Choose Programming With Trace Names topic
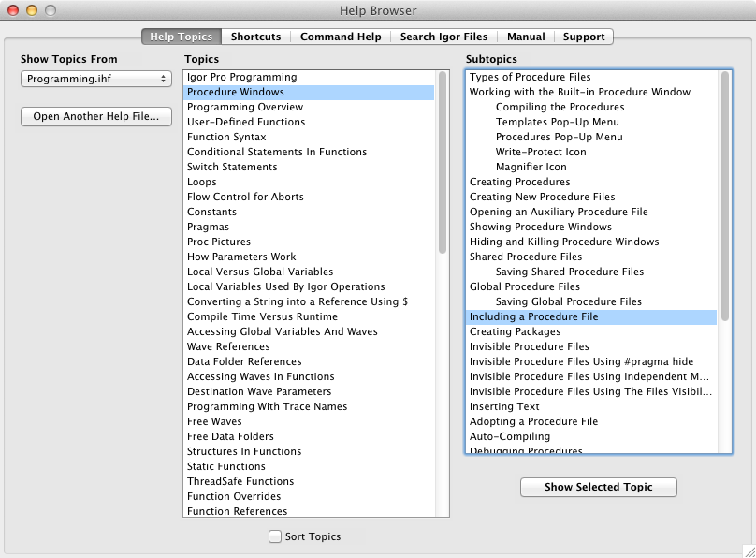 [309, 406]
